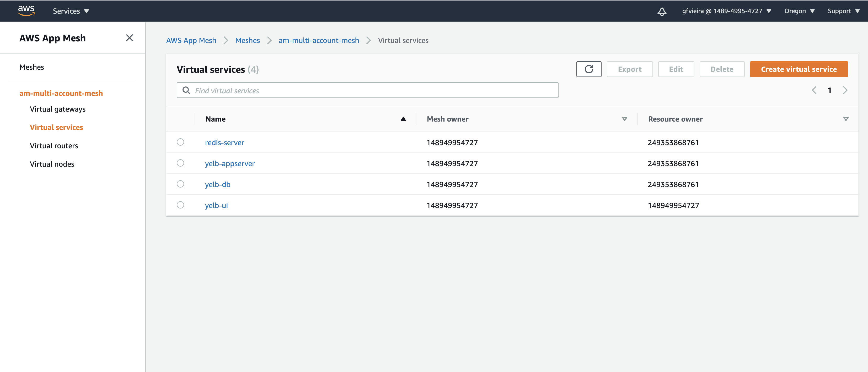Expand the Oregon region selector
The width and height of the screenshot is (868, 372).
coord(799,11)
